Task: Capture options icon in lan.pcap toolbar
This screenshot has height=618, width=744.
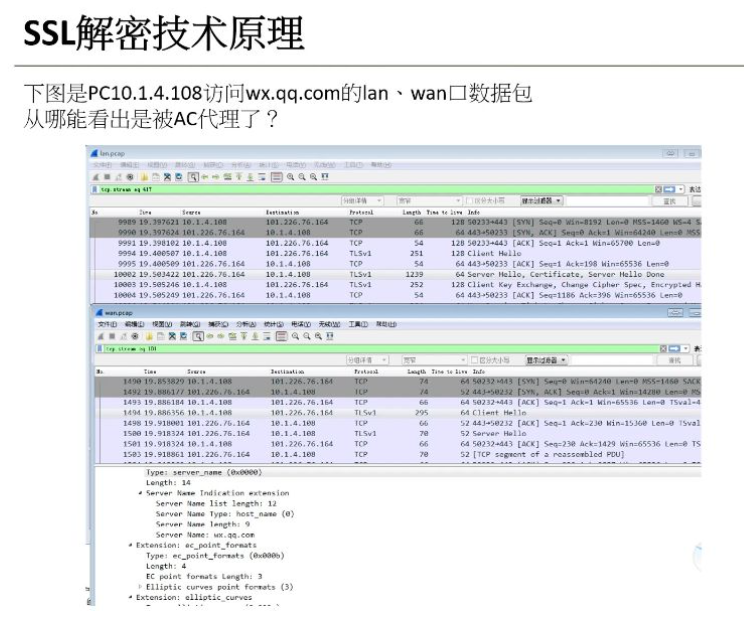Action: point(130,177)
